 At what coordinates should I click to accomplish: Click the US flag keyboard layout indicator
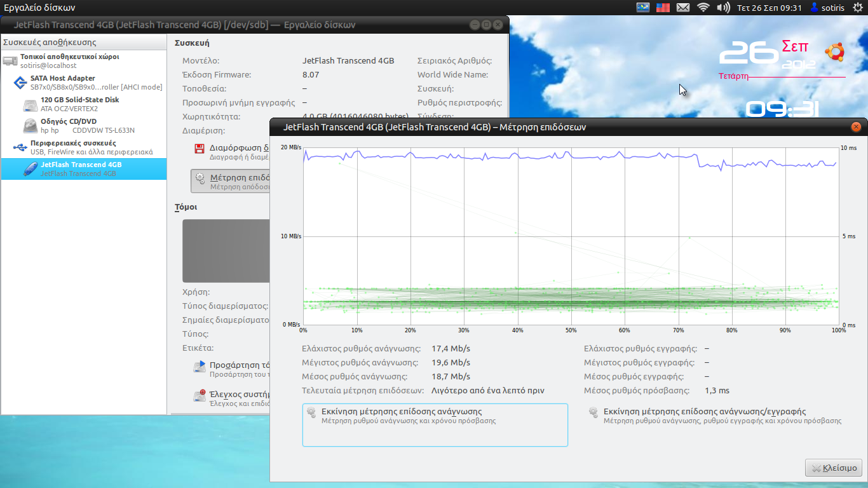click(663, 8)
